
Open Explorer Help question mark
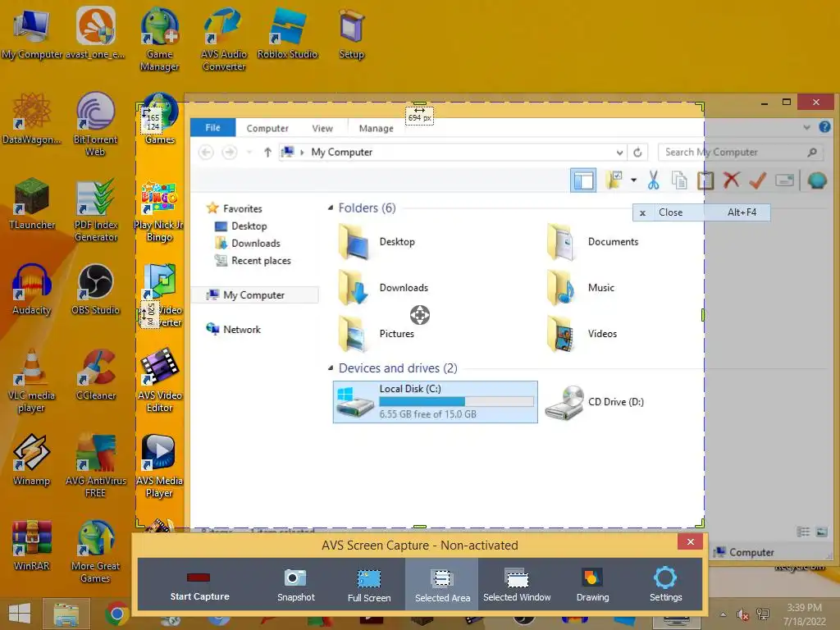[x=824, y=127]
